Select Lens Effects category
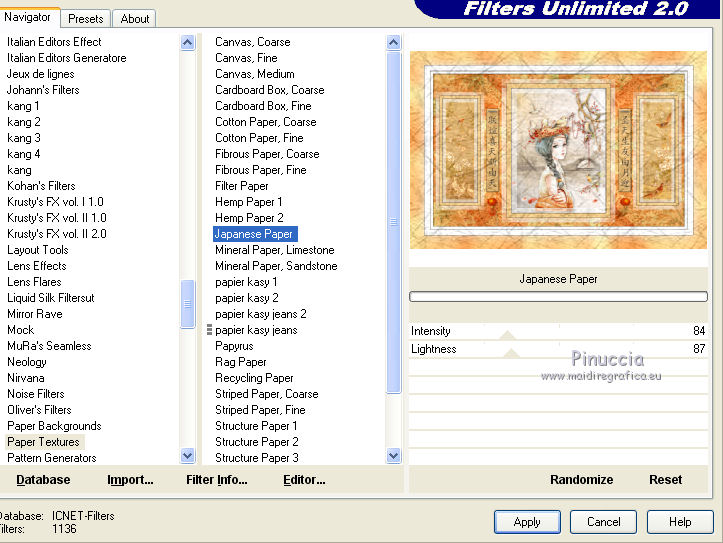 pos(37,266)
